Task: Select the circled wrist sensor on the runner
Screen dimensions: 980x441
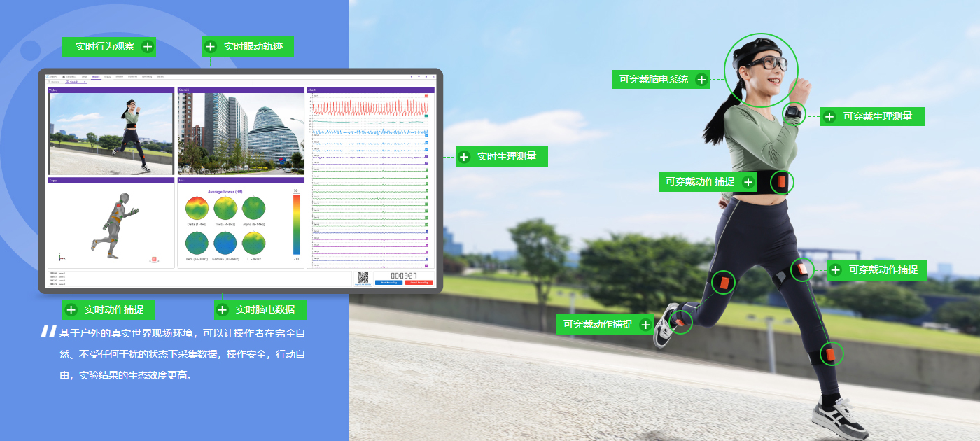Action: (x=794, y=113)
